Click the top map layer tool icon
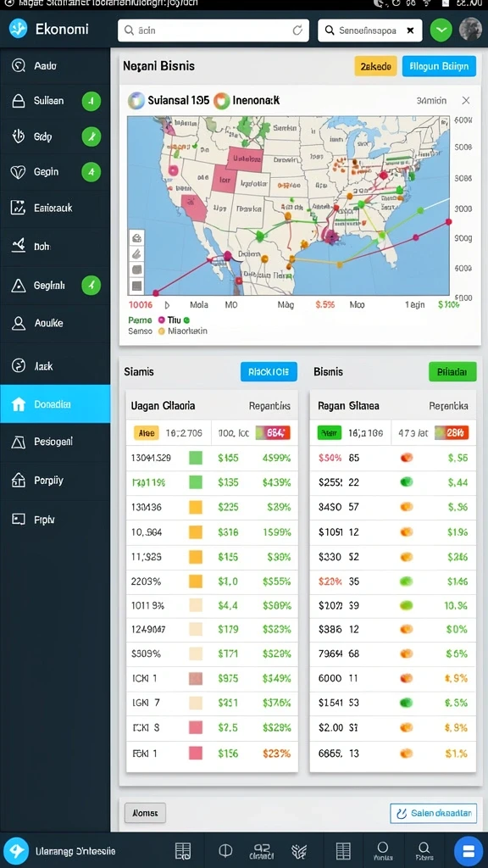This screenshot has height=868, width=488. coord(136,238)
